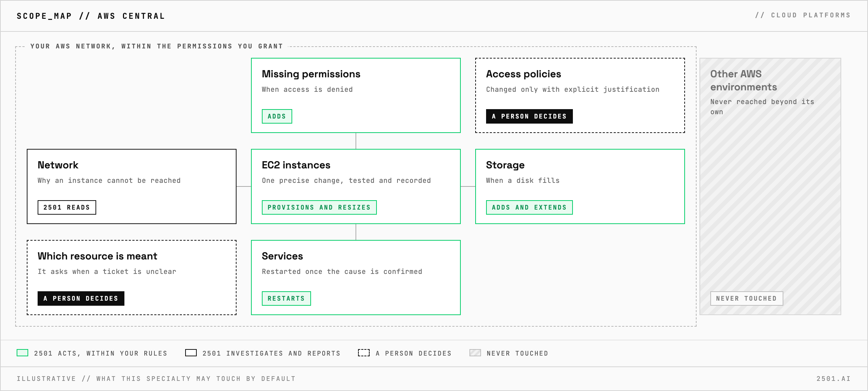Select the Network card heading
This screenshot has width=868, height=391.
[x=58, y=165]
